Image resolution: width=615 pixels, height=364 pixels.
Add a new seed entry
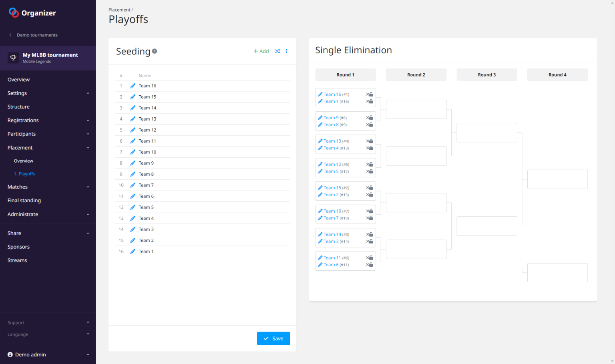(x=261, y=51)
